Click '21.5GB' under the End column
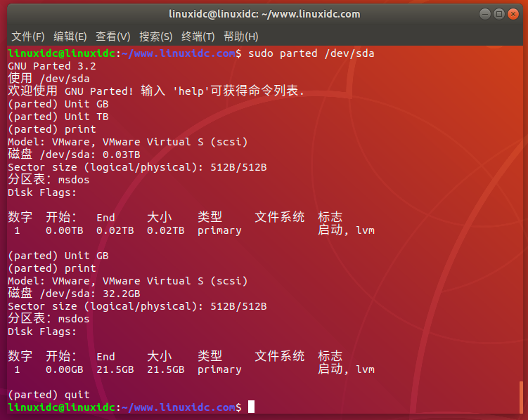The image size is (528, 420). coord(115,369)
